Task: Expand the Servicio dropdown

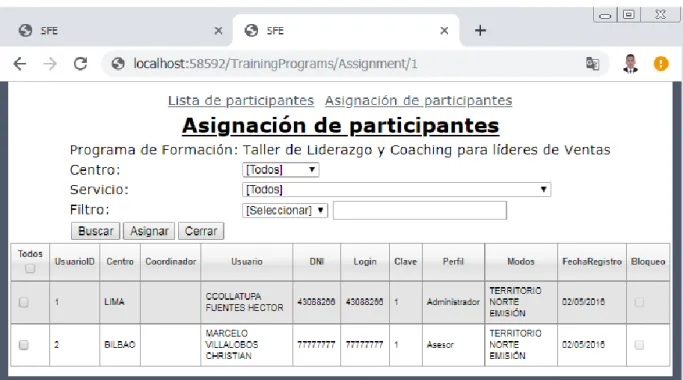Action: tap(396, 190)
